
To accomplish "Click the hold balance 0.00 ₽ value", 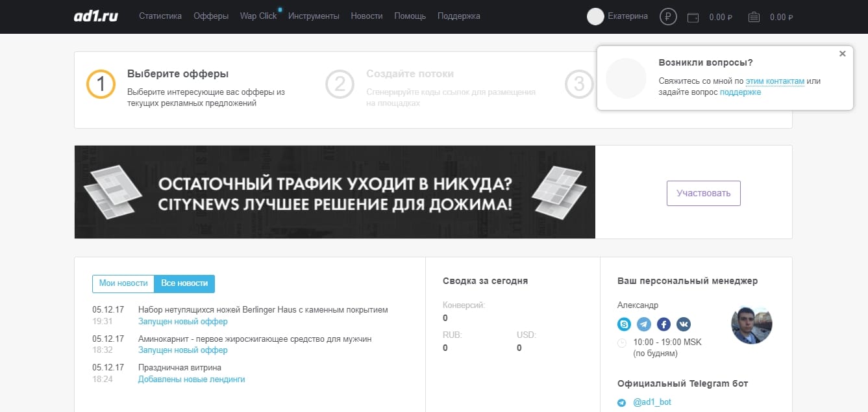I will click(782, 18).
